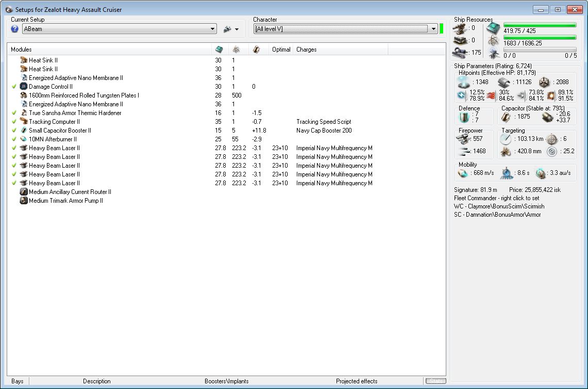Image resolution: width=588 pixels, height=389 pixels.
Task: Click the turret hardpoints icon in Ship Resources
Action: click(x=460, y=28)
